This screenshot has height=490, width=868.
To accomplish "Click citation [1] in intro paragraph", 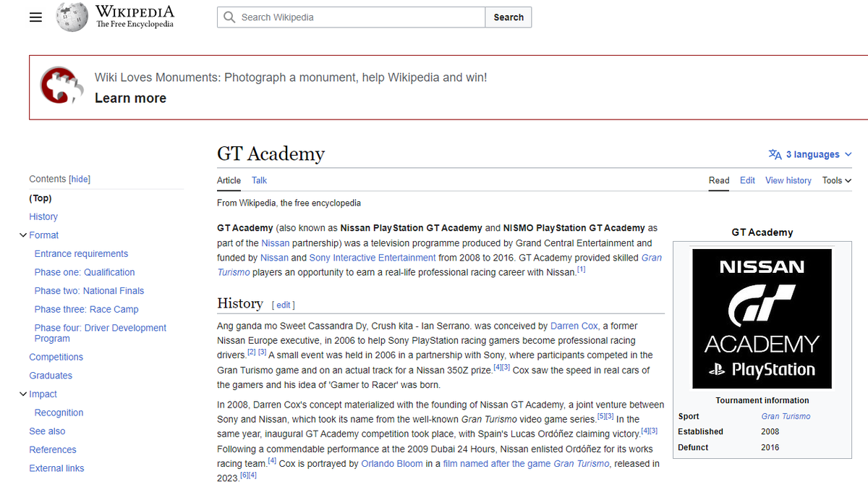I will point(581,269).
